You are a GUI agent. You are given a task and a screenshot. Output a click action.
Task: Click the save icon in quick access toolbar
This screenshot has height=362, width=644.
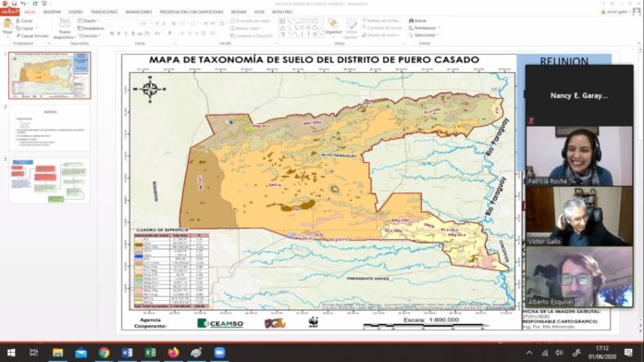[14, 4]
